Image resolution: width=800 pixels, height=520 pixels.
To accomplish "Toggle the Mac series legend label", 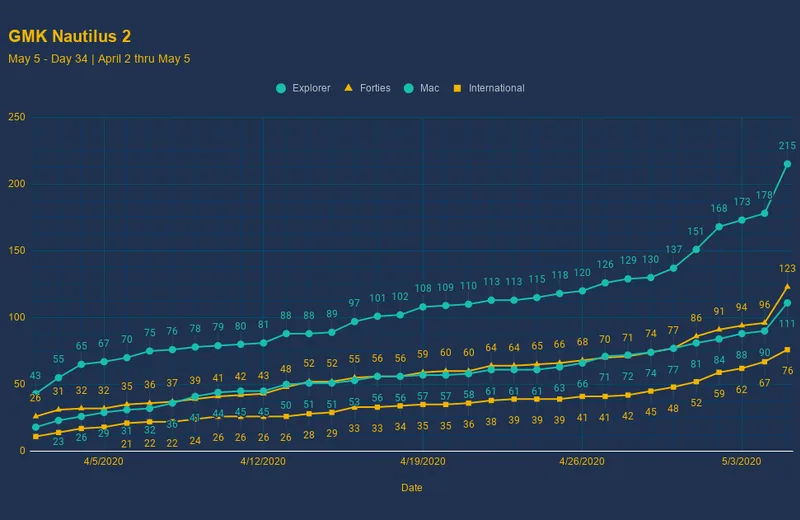I will 430,88.
